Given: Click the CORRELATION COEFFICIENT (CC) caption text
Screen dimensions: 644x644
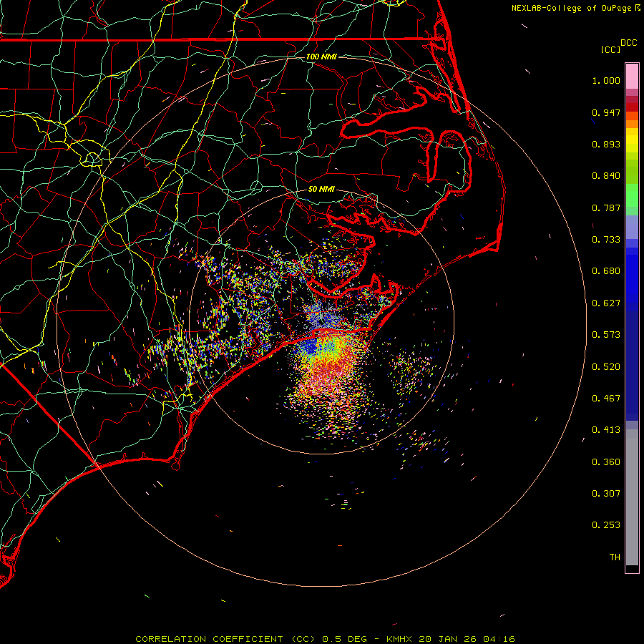Looking at the screenshot, I should click(x=225, y=639).
